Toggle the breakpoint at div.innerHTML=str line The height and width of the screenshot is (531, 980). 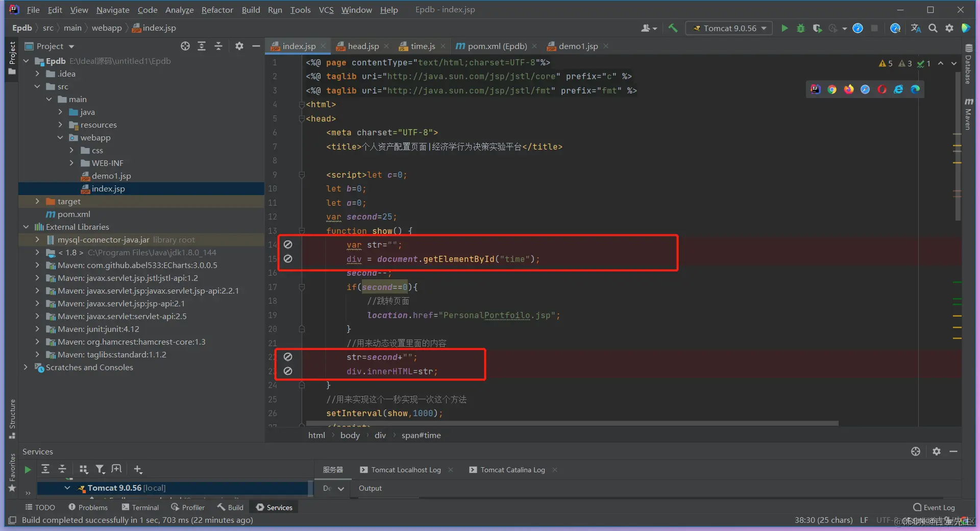pyautogui.click(x=288, y=371)
